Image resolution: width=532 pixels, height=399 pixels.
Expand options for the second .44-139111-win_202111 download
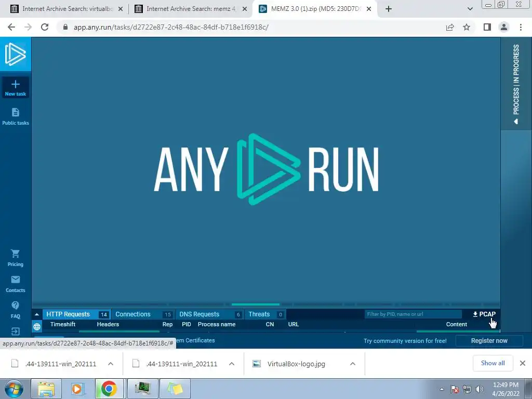[x=232, y=364]
